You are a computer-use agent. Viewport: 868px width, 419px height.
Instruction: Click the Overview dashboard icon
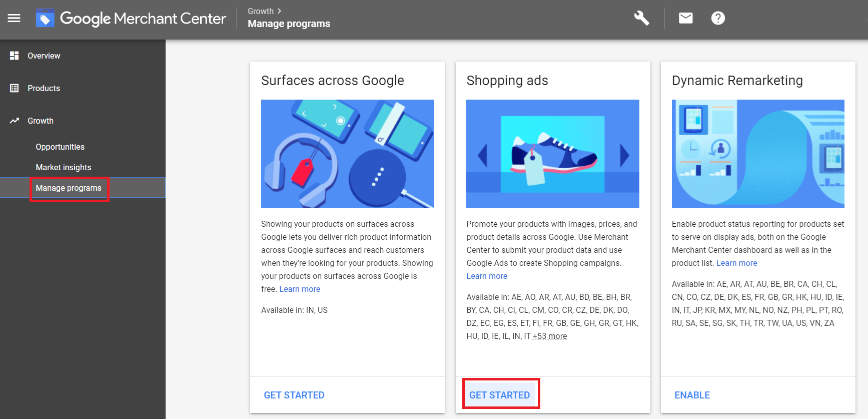coord(15,56)
